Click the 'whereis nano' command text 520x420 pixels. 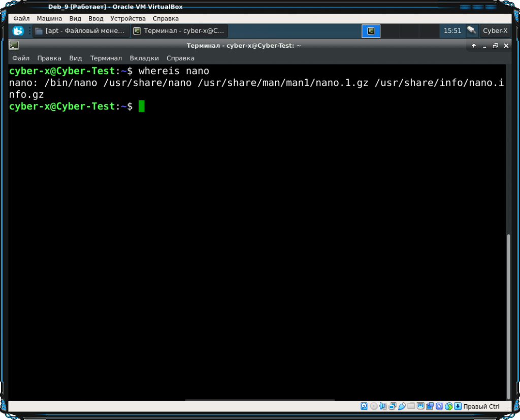tap(174, 71)
